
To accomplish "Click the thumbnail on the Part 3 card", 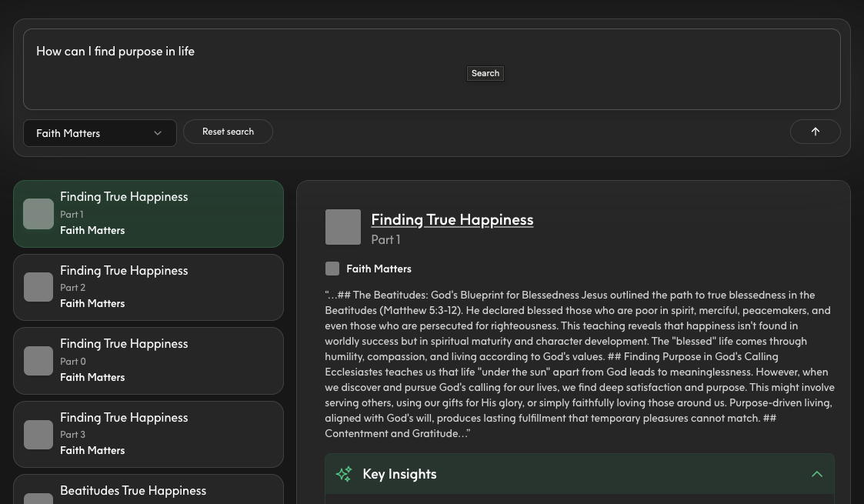I will click(38, 434).
